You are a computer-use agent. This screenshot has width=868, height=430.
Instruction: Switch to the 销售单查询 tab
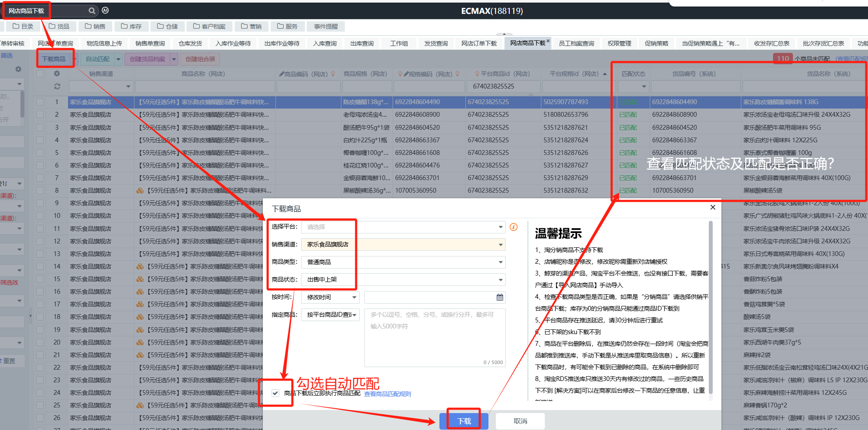click(x=150, y=43)
